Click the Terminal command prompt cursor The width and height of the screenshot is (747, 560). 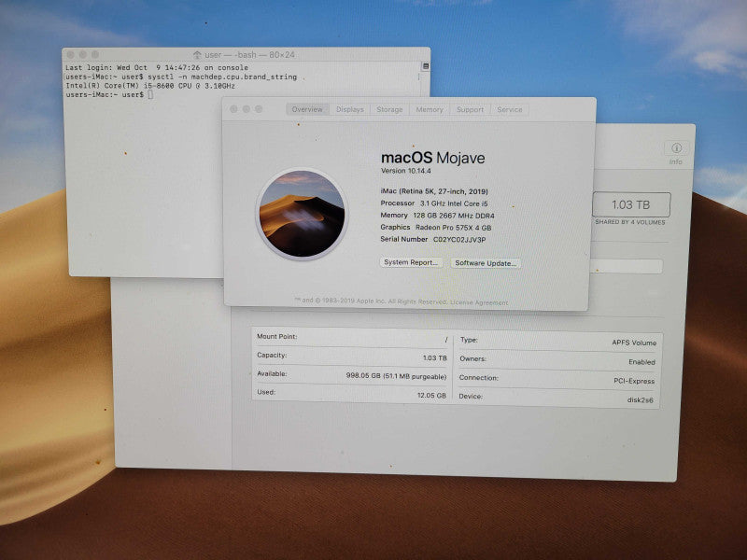tap(150, 95)
